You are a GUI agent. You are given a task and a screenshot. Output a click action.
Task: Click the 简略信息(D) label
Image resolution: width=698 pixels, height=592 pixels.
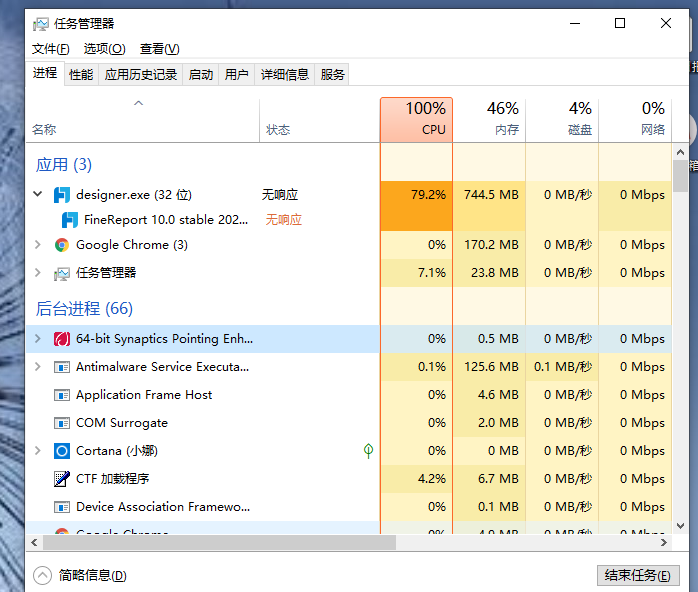point(93,576)
